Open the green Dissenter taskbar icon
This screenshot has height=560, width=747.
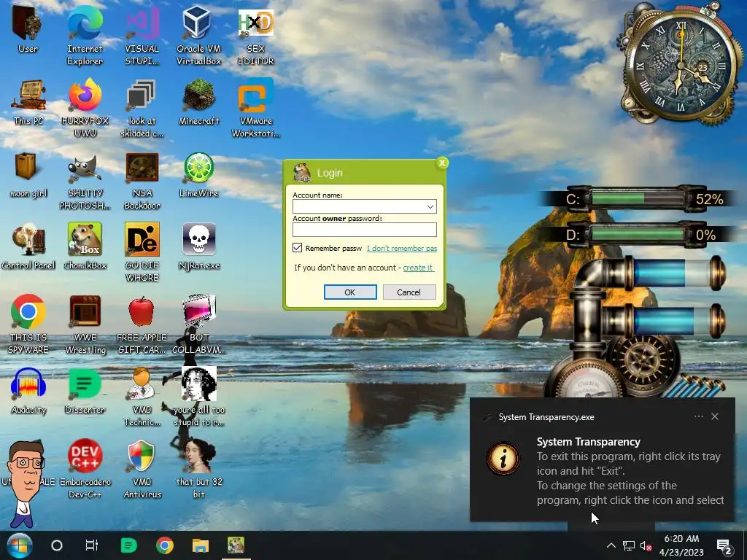[128, 545]
